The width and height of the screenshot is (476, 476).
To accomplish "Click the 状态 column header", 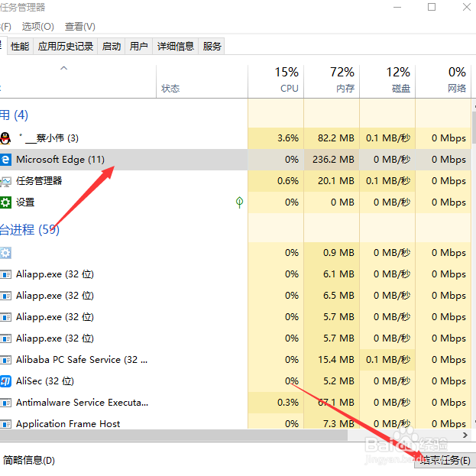I will pyautogui.click(x=202, y=81).
